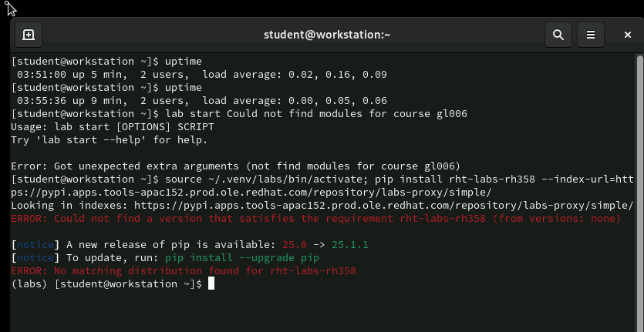644x332 pixels.
Task: Click the student@workstation:~ window title
Action: [x=327, y=35]
